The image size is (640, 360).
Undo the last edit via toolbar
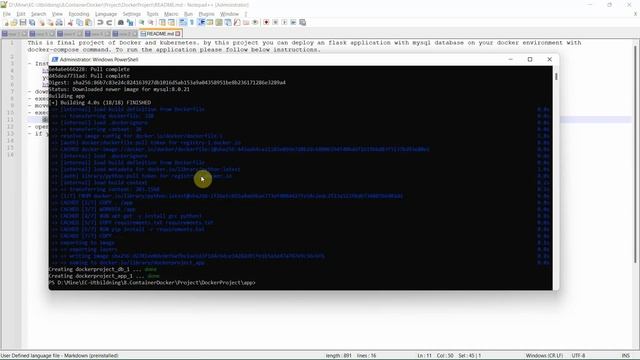coord(100,22)
